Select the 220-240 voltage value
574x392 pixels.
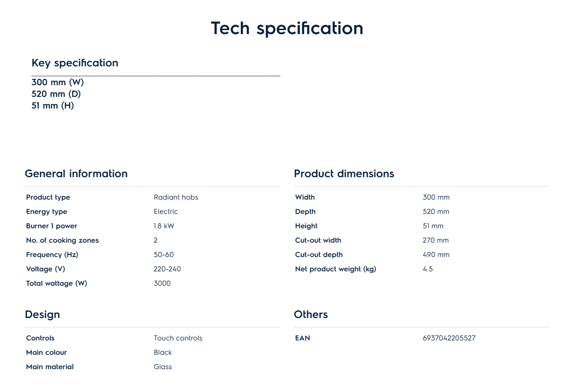click(167, 269)
